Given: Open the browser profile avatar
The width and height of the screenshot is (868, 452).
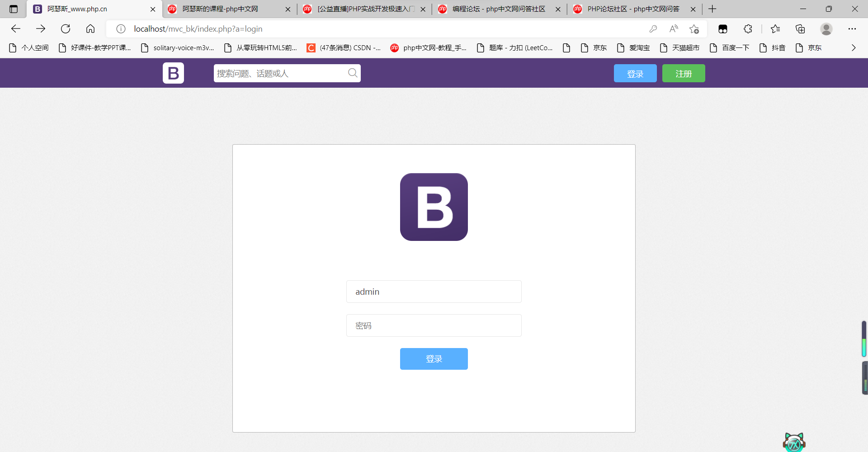Looking at the screenshot, I should click(826, 29).
